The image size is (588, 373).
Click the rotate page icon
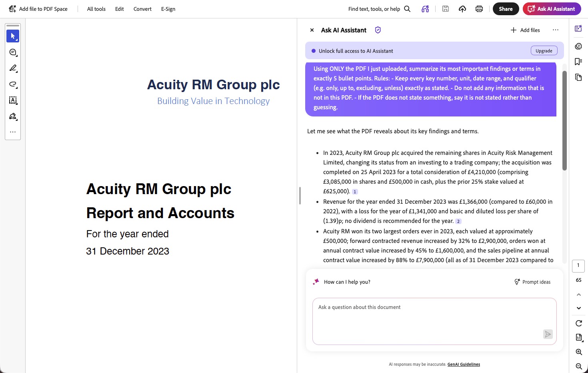coord(578,323)
